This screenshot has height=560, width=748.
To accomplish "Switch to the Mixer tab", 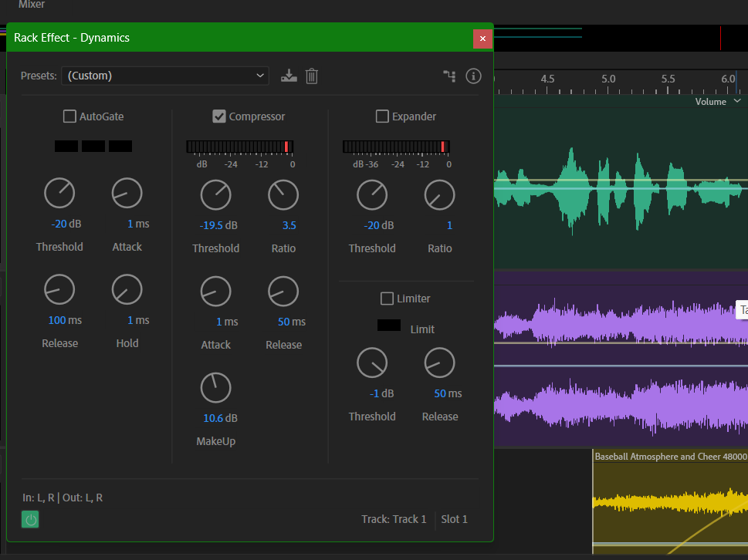I will [x=32, y=5].
